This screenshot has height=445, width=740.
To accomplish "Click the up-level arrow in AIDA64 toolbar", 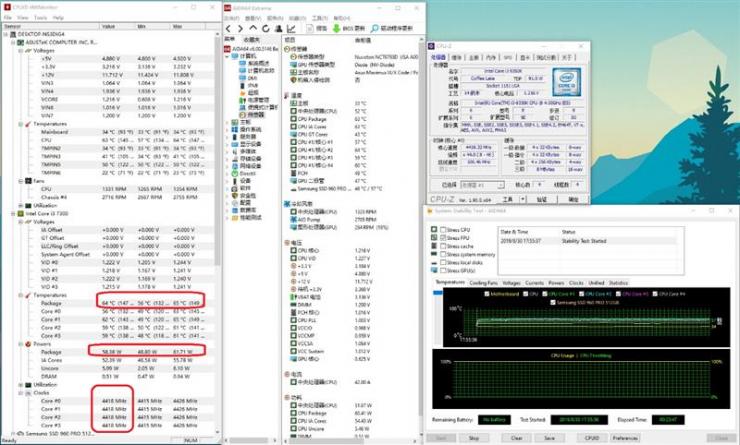I will pos(253,28).
